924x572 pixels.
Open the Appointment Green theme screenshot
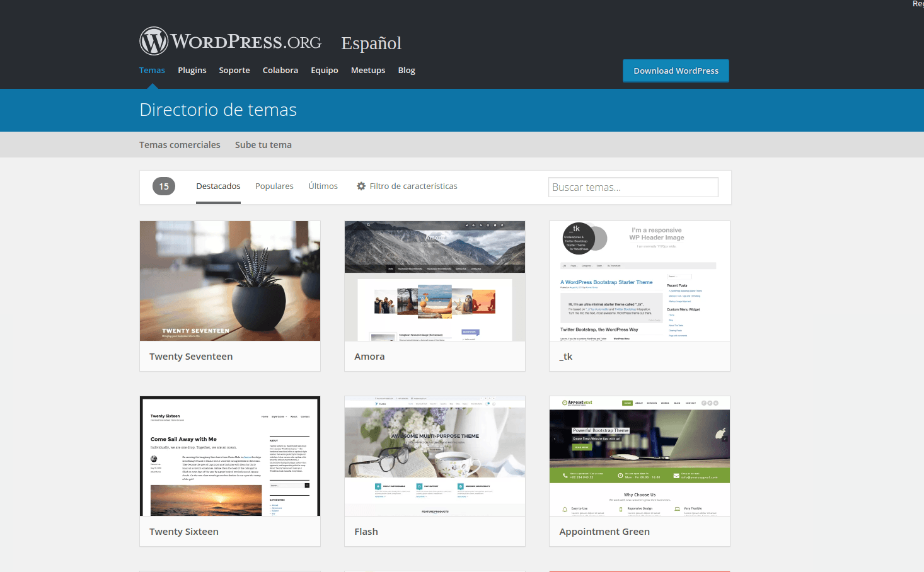[640, 456]
